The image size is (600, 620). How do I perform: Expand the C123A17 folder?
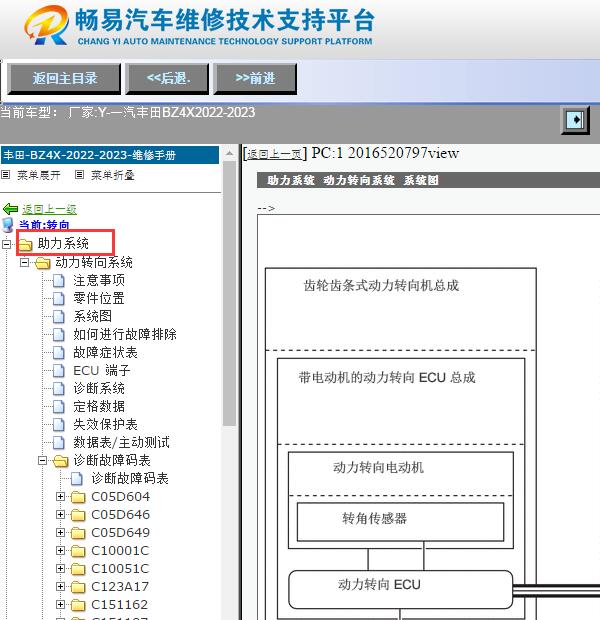[x=60, y=586]
